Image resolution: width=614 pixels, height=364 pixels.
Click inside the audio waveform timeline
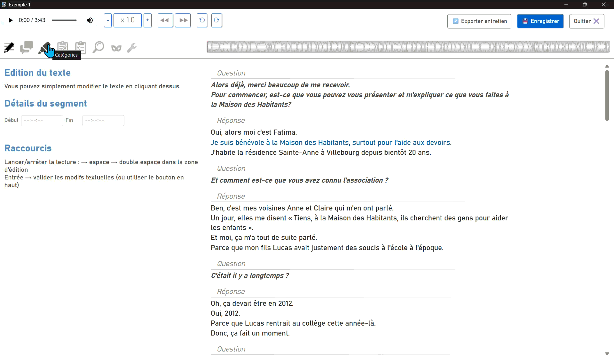click(408, 47)
